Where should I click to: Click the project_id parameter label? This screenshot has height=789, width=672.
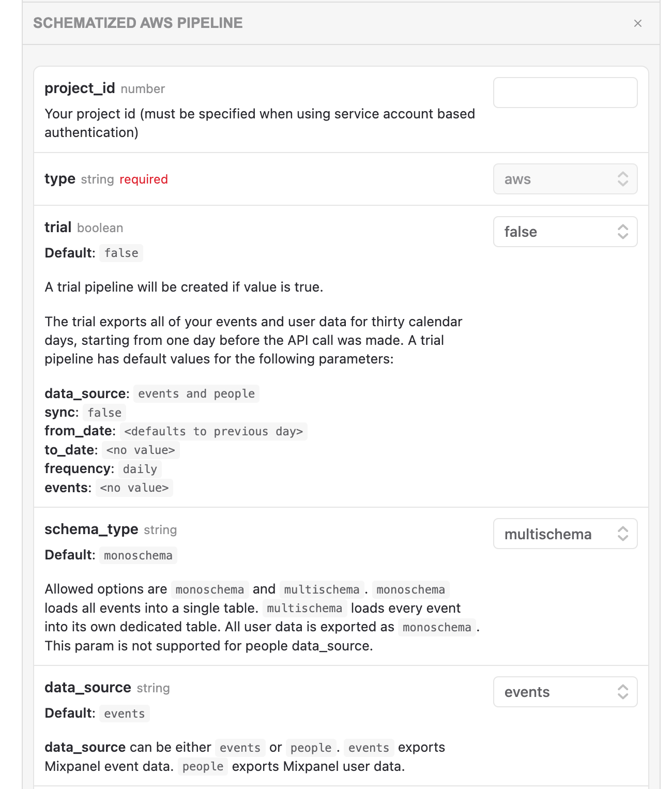tap(80, 88)
